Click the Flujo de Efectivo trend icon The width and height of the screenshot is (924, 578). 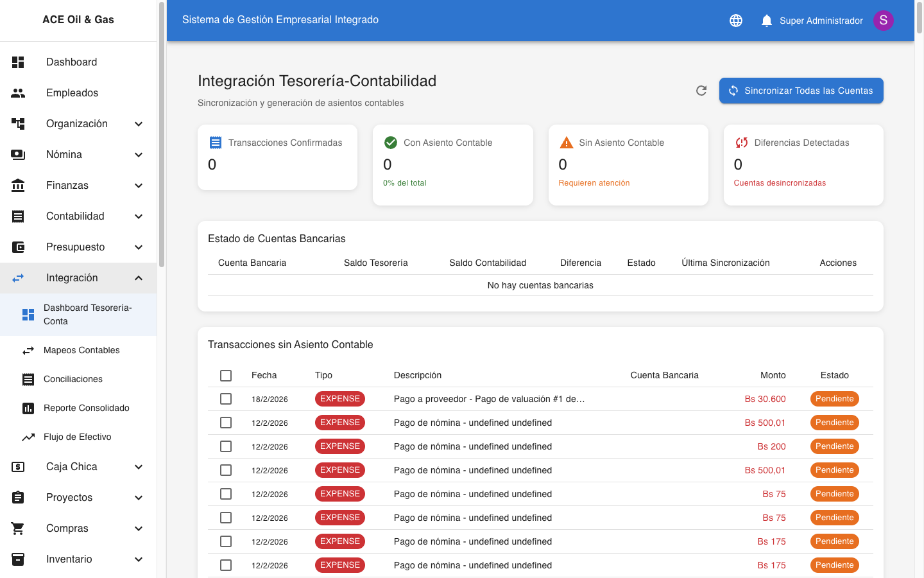[28, 437]
